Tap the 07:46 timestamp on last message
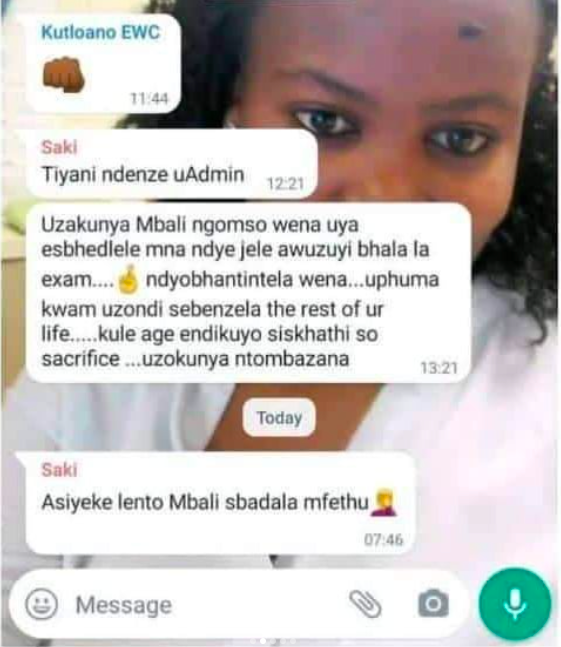The width and height of the screenshot is (561, 647). pos(384,539)
